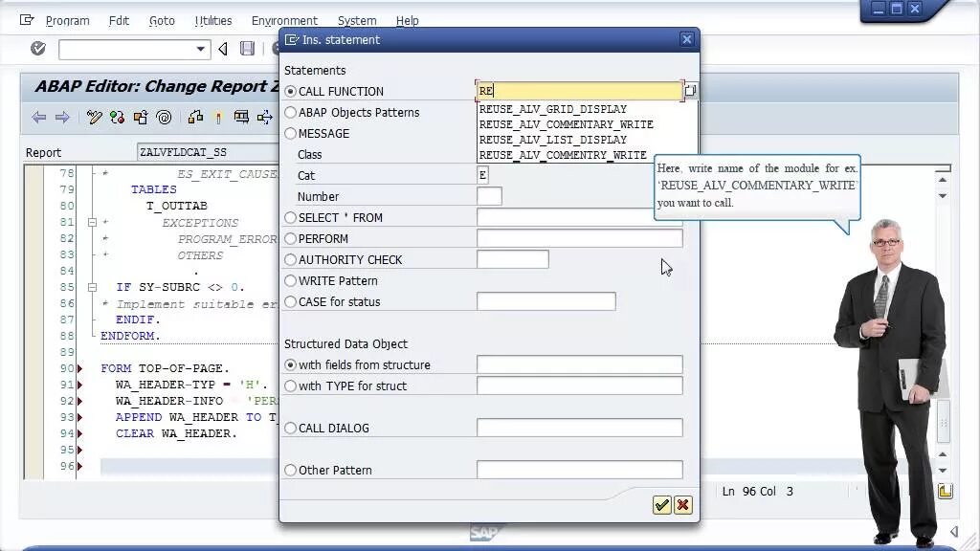Screen dimensions: 980x551
Task: Click the green checkmark Enter icon in the toolbar
Action: tap(38, 48)
